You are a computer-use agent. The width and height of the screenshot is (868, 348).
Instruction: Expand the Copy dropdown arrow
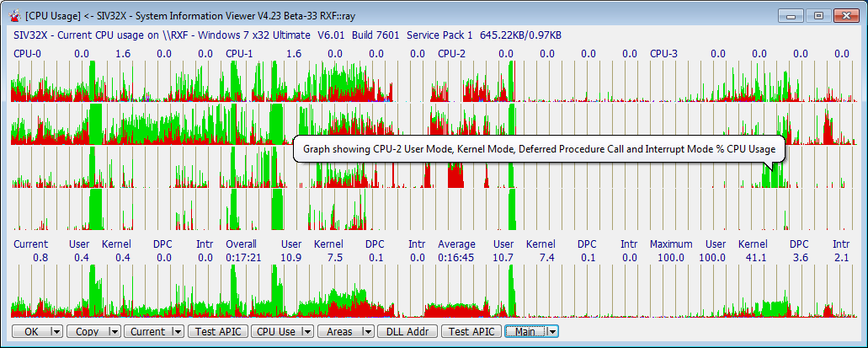pyautogui.click(x=114, y=332)
